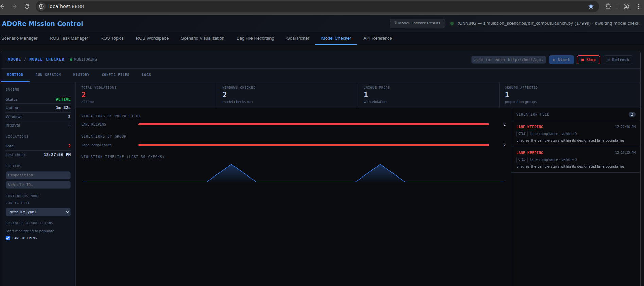The width and height of the screenshot is (644, 286).
Task: Open the ROS Task Manager tab
Action: [69, 38]
